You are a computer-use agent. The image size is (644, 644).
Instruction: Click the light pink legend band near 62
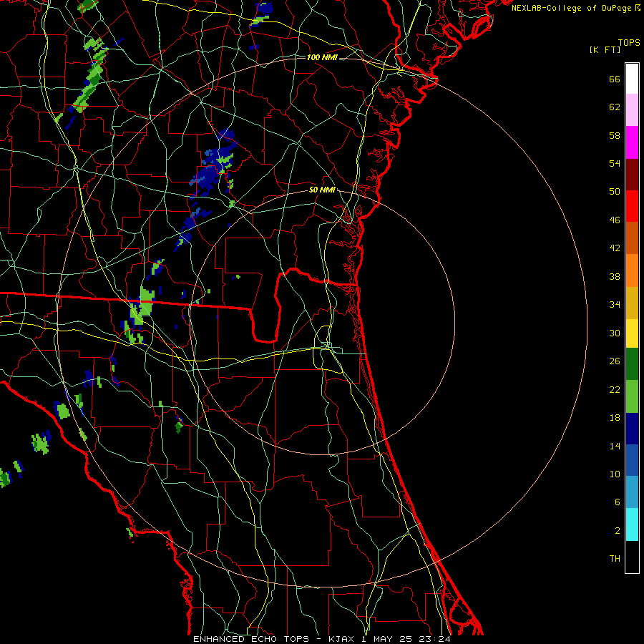[632, 110]
